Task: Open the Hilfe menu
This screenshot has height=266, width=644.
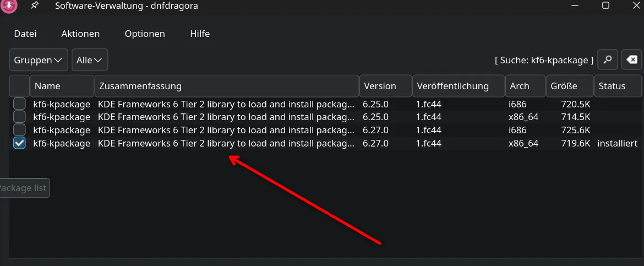Action: coord(200,34)
